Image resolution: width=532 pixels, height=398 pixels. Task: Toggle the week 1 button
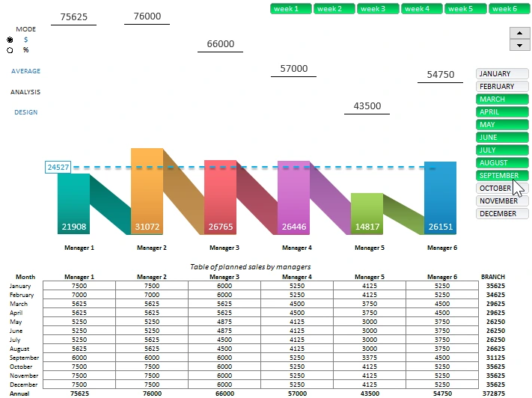coord(290,9)
